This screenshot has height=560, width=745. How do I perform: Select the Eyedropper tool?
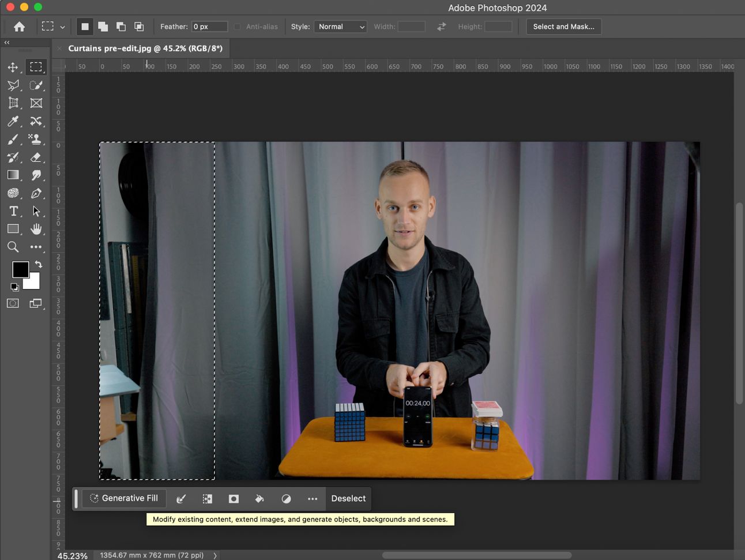click(13, 121)
